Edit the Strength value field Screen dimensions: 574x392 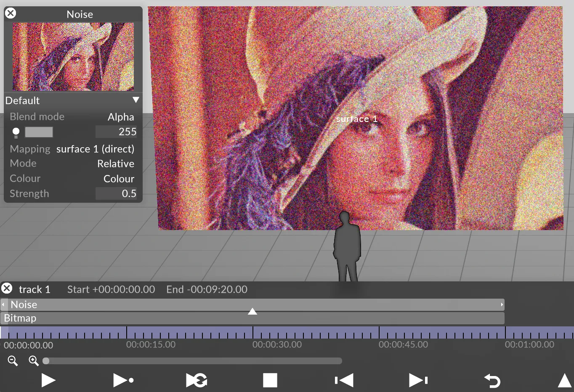pos(116,193)
